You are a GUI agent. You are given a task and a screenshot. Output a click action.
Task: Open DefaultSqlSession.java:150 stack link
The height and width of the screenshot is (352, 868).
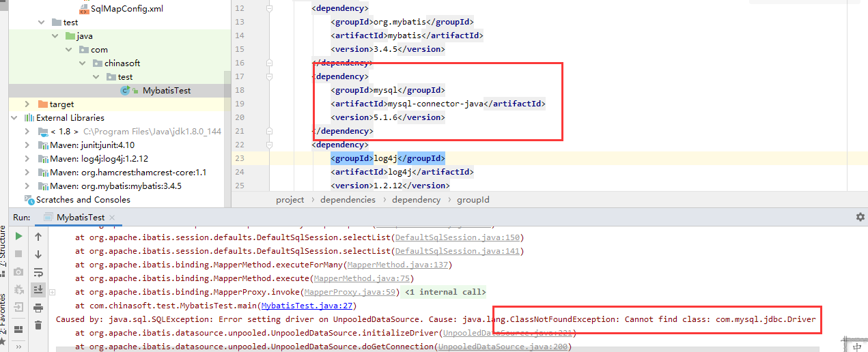[458, 237]
